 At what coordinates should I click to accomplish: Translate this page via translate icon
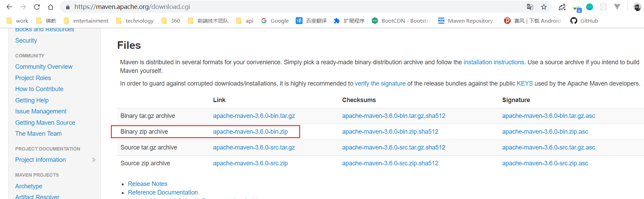(x=530, y=7)
